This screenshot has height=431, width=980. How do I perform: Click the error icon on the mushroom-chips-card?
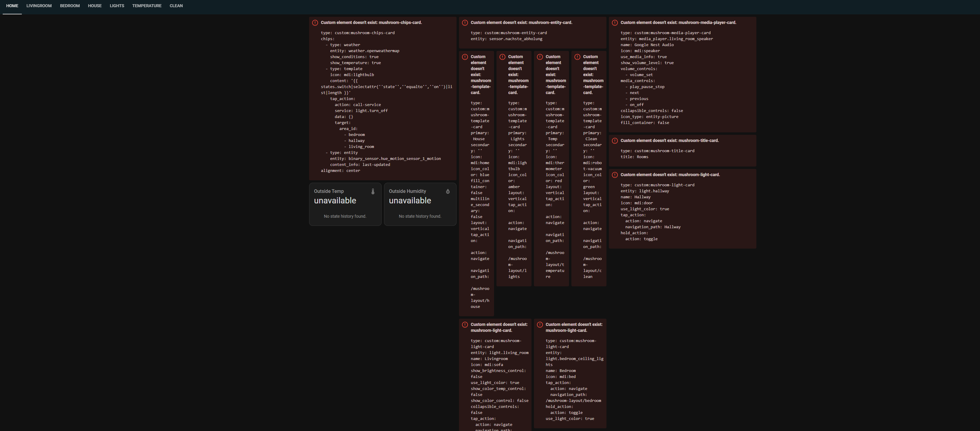coord(315,23)
